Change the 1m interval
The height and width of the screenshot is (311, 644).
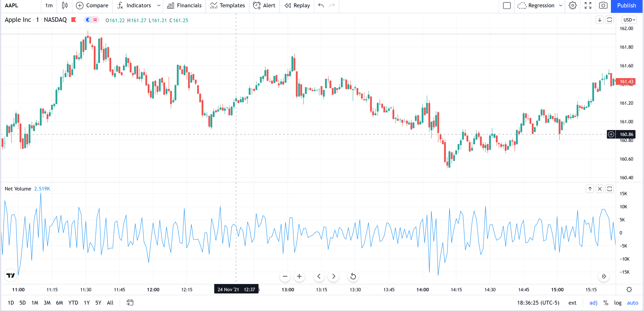point(49,6)
